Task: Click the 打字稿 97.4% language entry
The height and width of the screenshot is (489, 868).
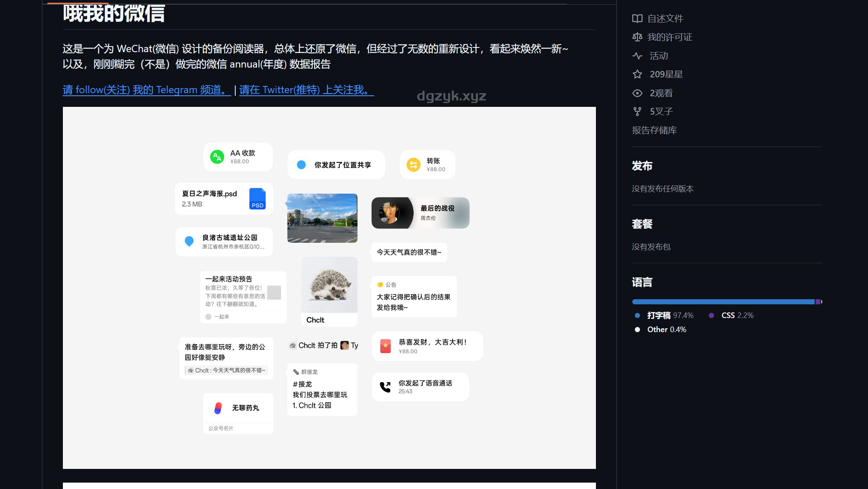Action: tap(670, 315)
